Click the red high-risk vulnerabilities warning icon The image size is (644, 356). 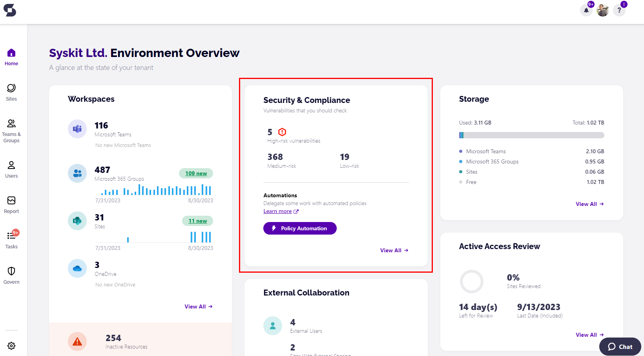282,132
